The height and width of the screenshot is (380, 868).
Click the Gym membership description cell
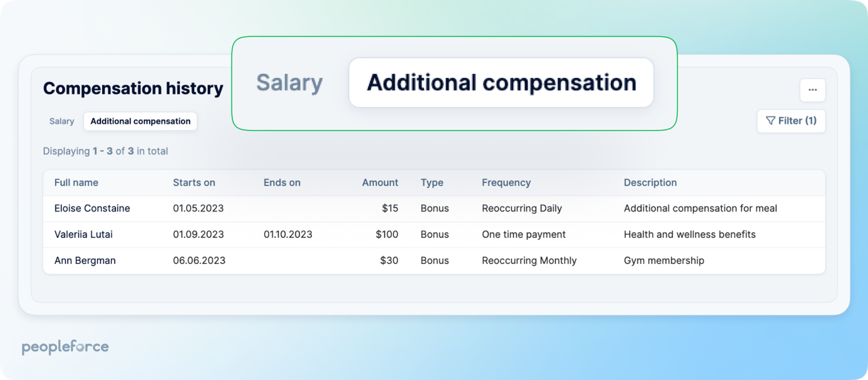(664, 261)
